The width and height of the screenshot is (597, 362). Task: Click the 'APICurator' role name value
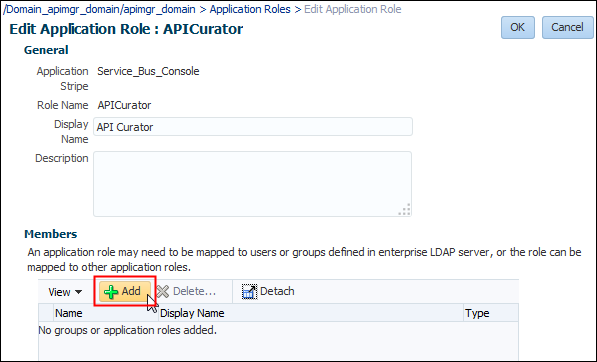tap(124, 105)
